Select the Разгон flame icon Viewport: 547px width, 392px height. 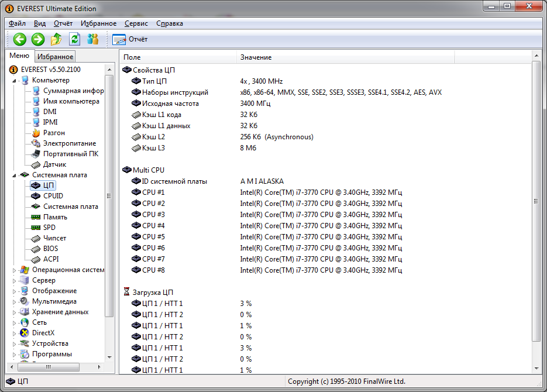36,133
